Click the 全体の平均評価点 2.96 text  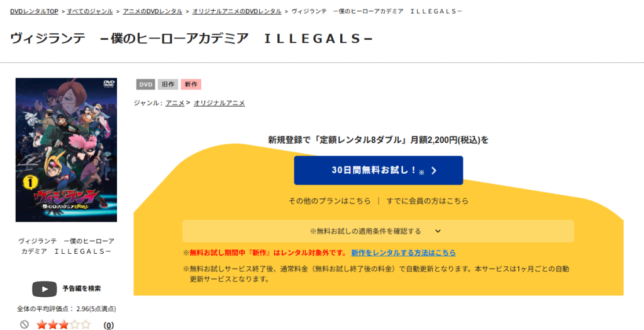(66, 309)
